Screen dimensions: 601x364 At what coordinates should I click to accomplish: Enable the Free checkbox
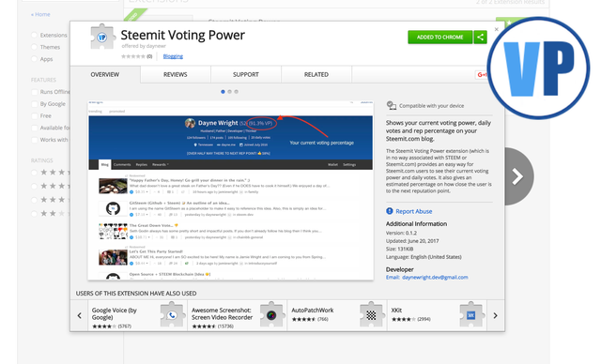[35, 115]
